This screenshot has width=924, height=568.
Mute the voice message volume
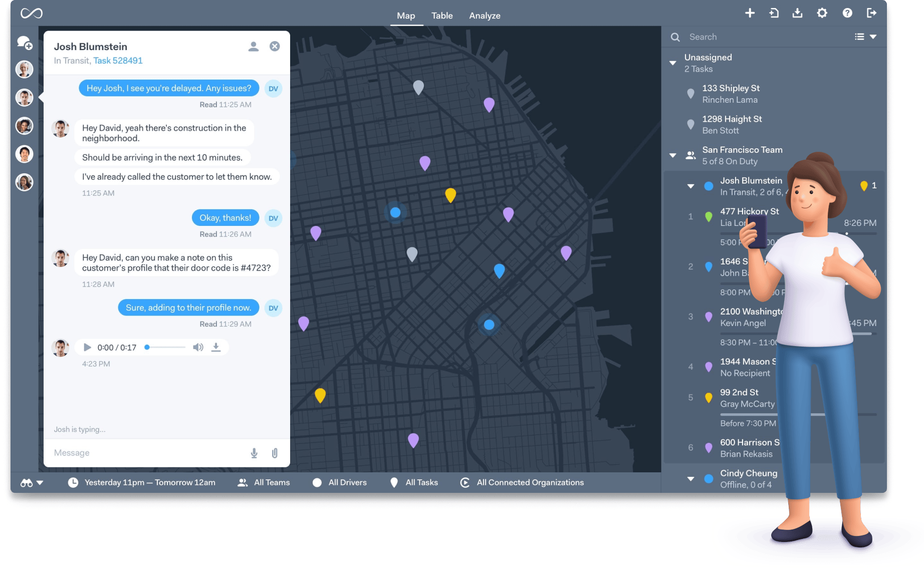(198, 347)
